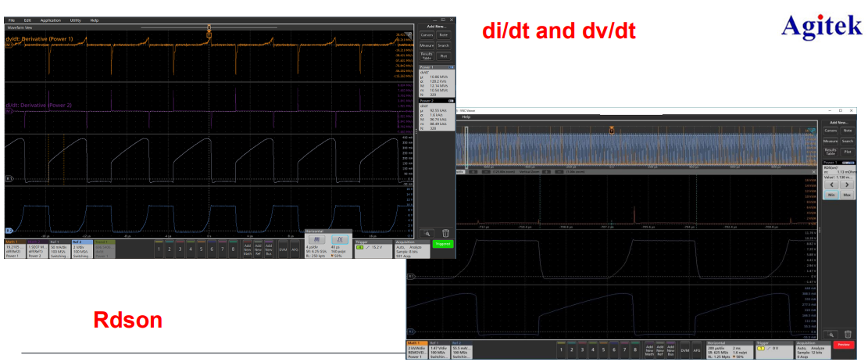Open the Acquisition badge in left window
Viewport: 868px width, 362px height.
click(x=413, y=249)
